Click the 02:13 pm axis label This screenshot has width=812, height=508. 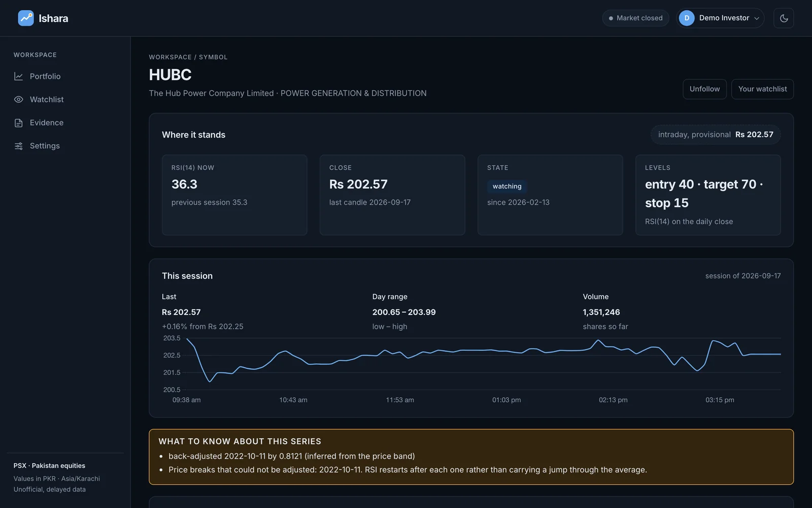[613, 400]
